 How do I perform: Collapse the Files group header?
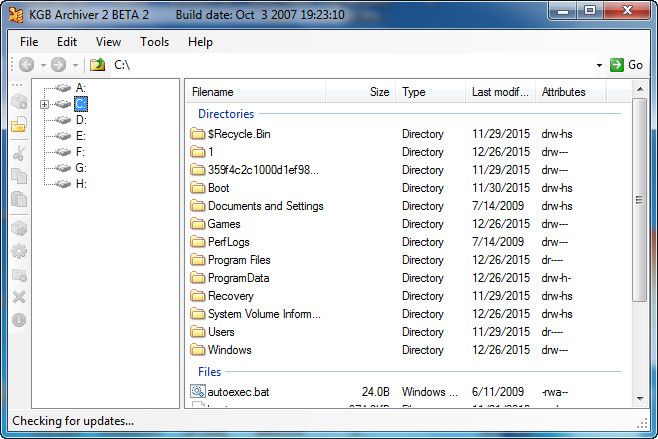coord(209,372)
